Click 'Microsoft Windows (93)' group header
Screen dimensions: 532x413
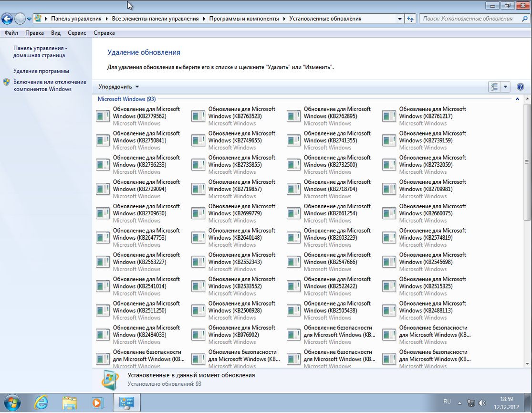click(126, 99)
